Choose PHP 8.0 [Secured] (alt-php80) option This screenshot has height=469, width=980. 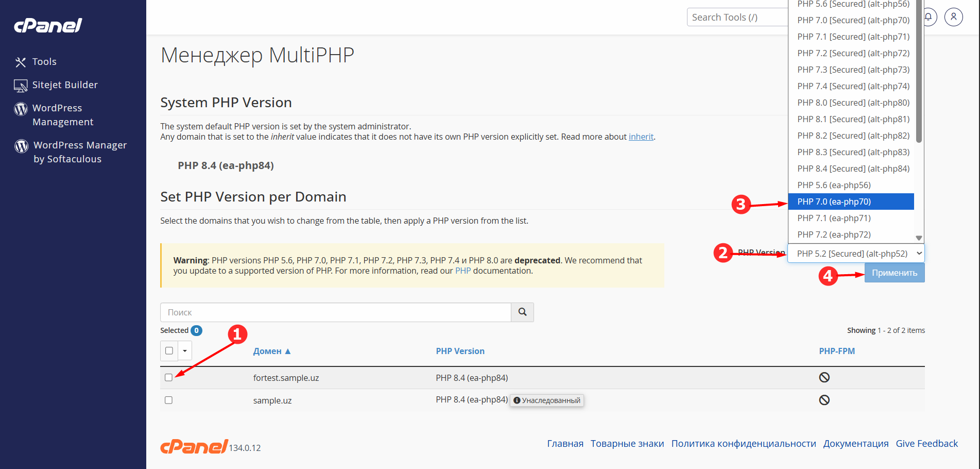tap(851, 103)
